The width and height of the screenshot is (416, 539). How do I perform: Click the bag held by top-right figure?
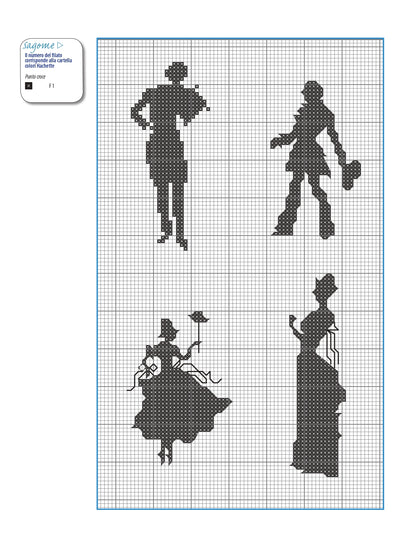click(351, 175)
